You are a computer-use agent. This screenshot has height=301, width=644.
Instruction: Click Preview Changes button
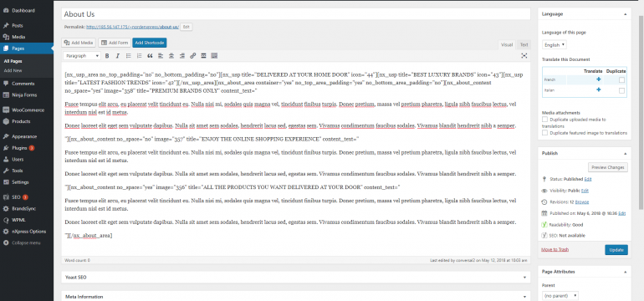[x=608, y=167]
